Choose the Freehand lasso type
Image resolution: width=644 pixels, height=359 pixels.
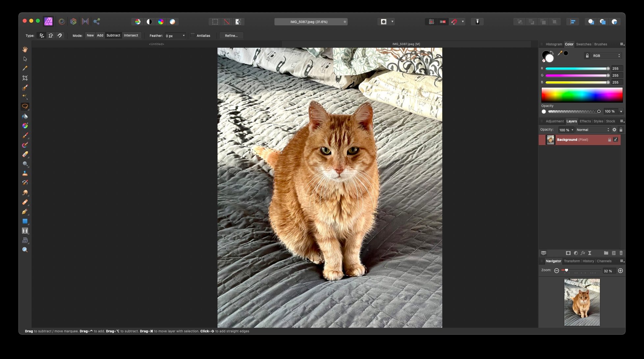(42, 36)
